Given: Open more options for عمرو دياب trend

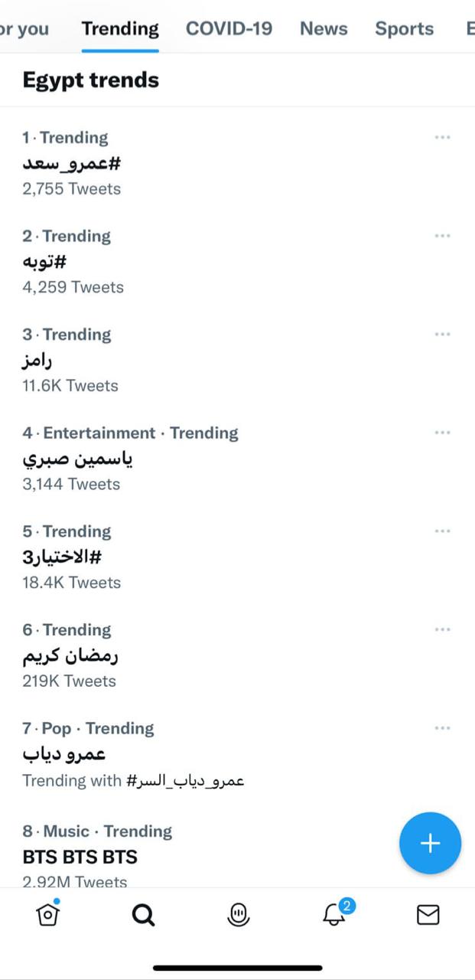Looking at the screenshot, I should click(x=442, y=728).
